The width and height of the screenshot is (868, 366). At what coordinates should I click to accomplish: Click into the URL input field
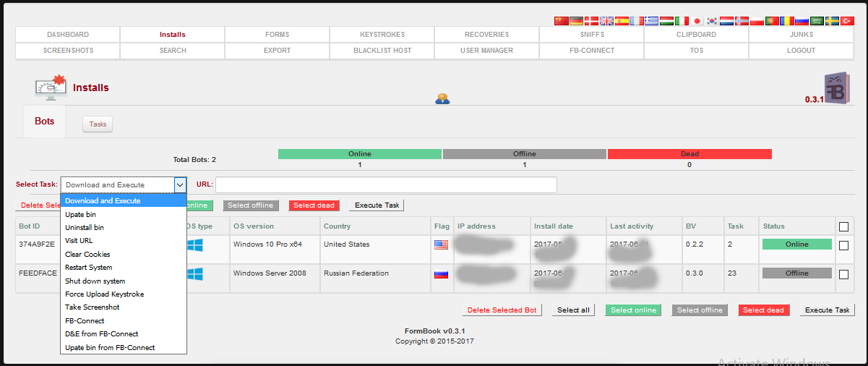coord(386,185)
